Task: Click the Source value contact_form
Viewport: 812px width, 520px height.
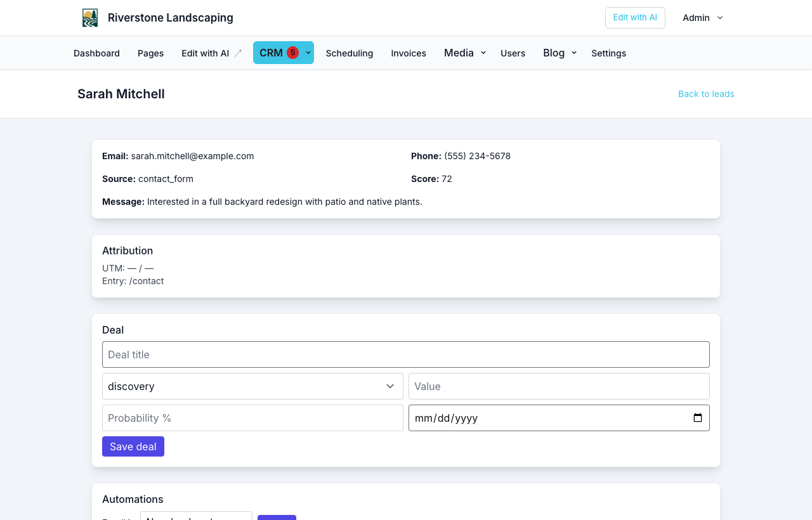Action: [166, 179]
